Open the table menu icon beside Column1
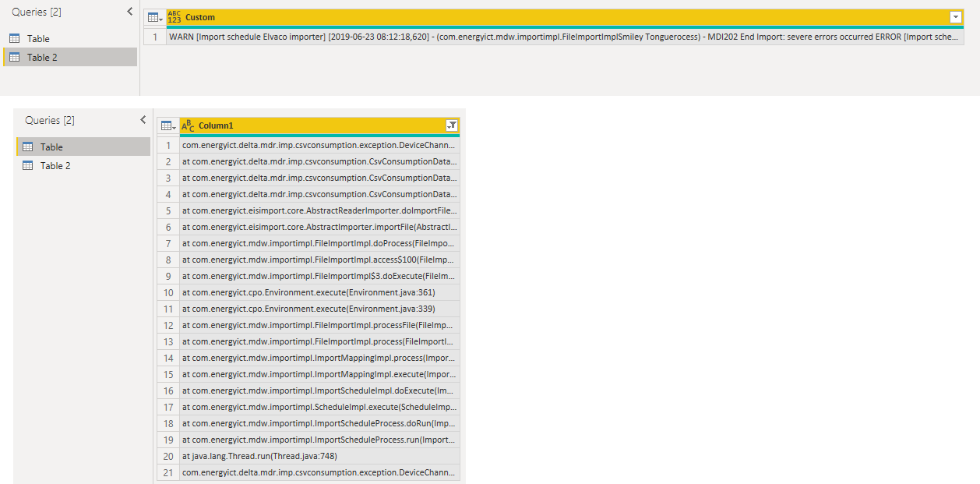The image size is (980, 484). 168,125
